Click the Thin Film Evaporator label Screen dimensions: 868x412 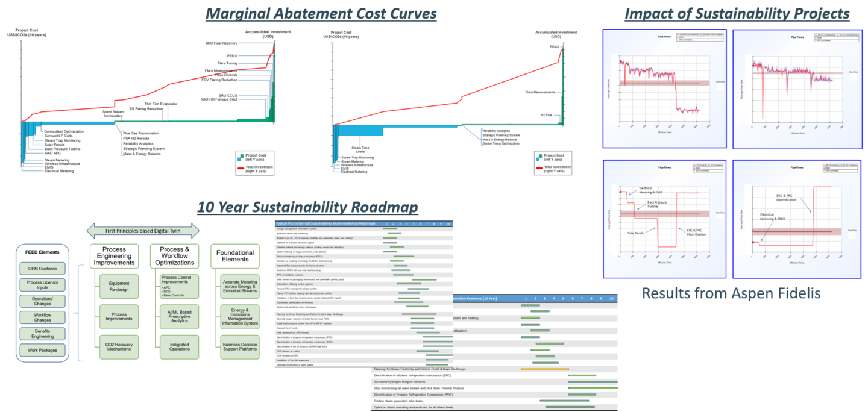[160, 105]
